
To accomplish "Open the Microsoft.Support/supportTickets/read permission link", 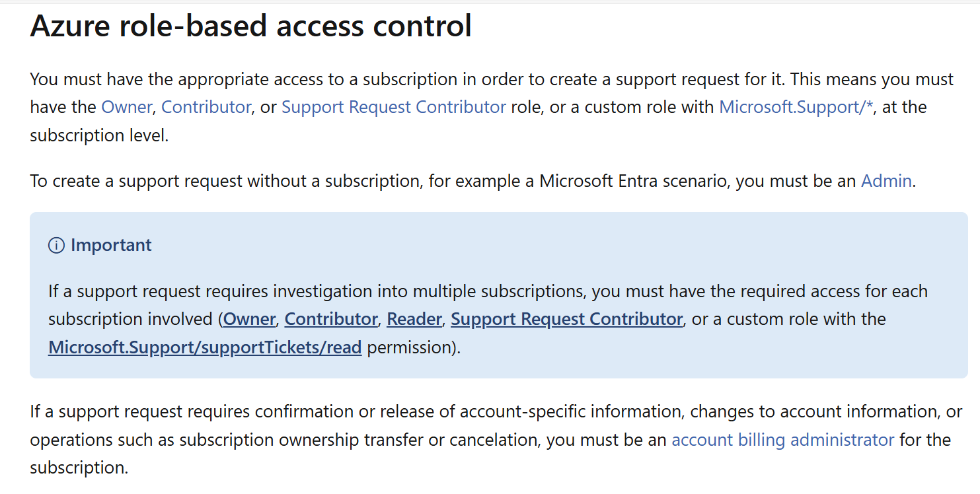I will pos(205,347).
